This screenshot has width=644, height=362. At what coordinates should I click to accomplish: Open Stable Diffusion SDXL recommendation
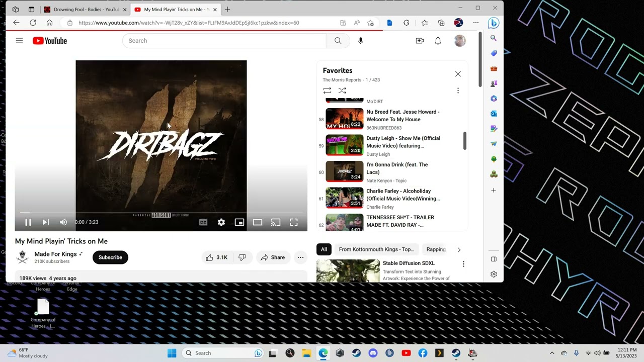click(x=409, y=263)
